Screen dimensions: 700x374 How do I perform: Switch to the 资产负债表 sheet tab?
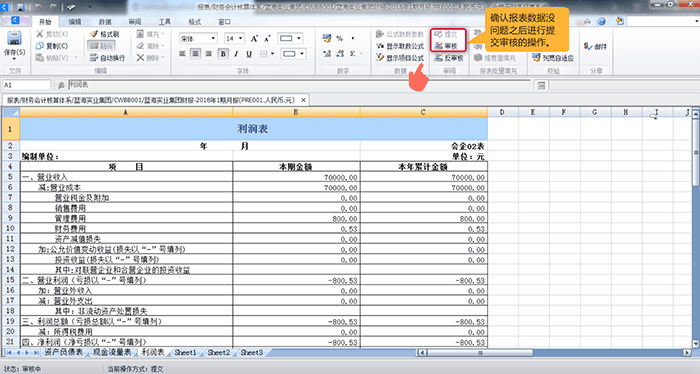[63, 353]
